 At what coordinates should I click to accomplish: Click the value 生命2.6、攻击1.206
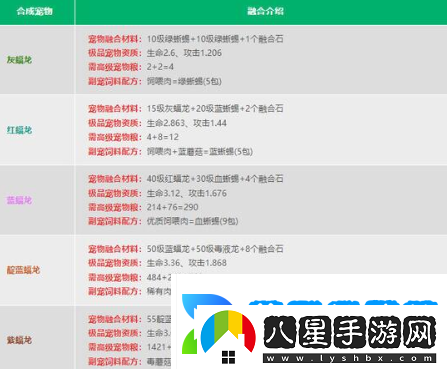point(184,53)
